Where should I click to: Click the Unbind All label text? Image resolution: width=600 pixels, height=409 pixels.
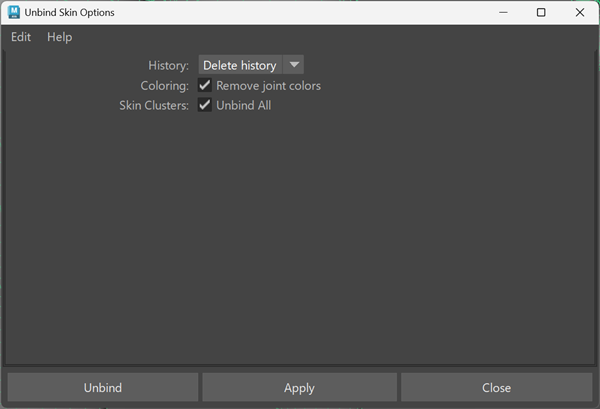pyautogui.click(x=243, y=105)
